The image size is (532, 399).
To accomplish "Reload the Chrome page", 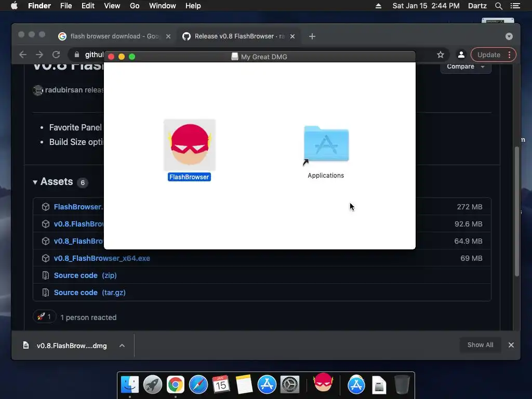I will (x=56, y=55).
